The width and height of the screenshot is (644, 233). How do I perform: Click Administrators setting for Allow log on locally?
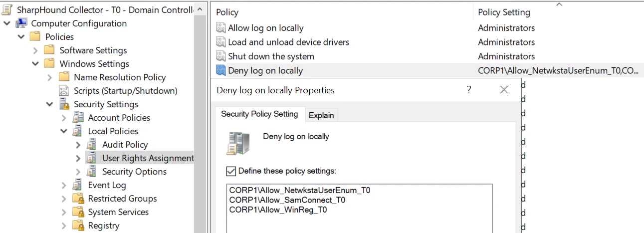pos(506,28)
